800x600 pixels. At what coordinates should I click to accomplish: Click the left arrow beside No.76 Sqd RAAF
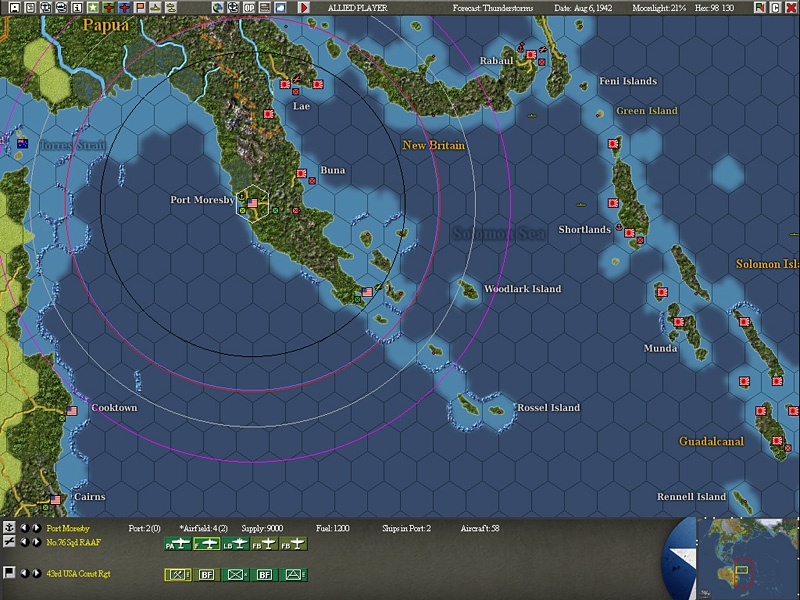[25, 543]
